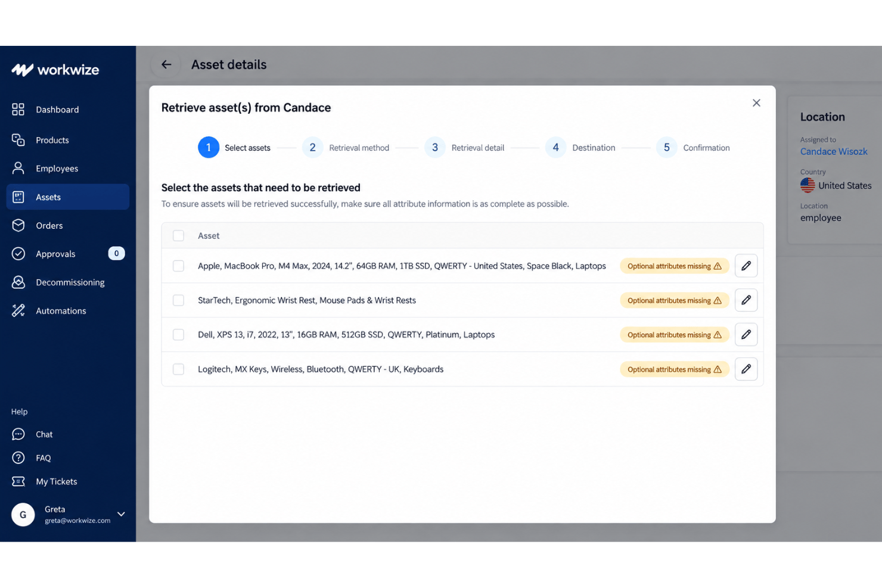The image size is (882, 588).
Task: Expand the Greta account menu chevron
Action: [x=121, y=514]
